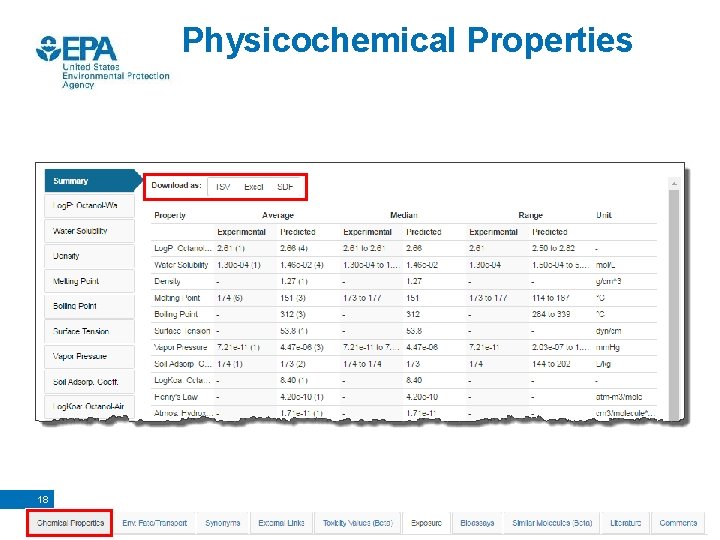Click the Average column header
The height and width of the screenshot is (540, 720).
pyautogui.click(x=277, y=215)
